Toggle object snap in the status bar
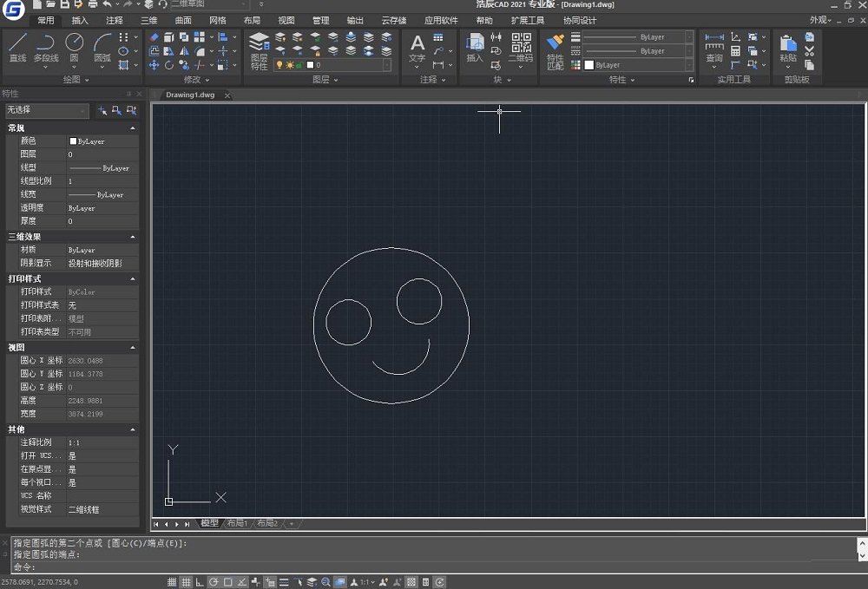 227,582
